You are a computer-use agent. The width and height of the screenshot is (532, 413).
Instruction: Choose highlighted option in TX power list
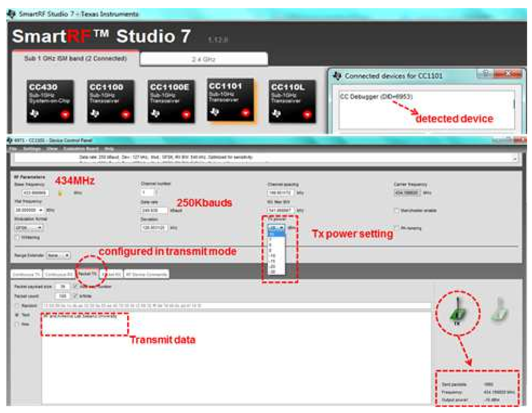(276, 234)
